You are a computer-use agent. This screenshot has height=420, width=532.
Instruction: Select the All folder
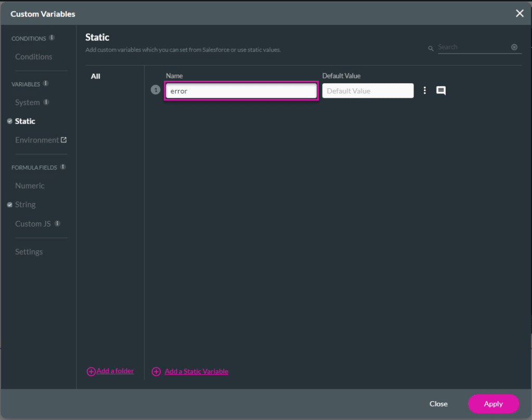[96, 76]
